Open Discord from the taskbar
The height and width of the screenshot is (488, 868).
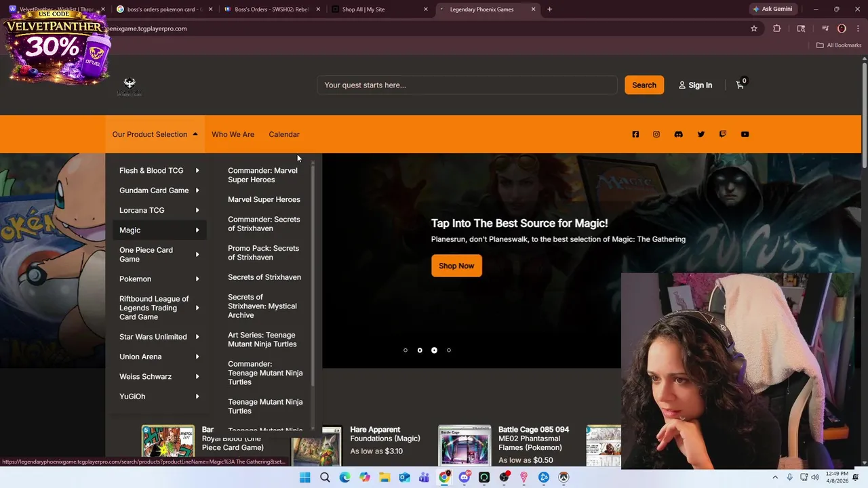(x=464, y=477)
